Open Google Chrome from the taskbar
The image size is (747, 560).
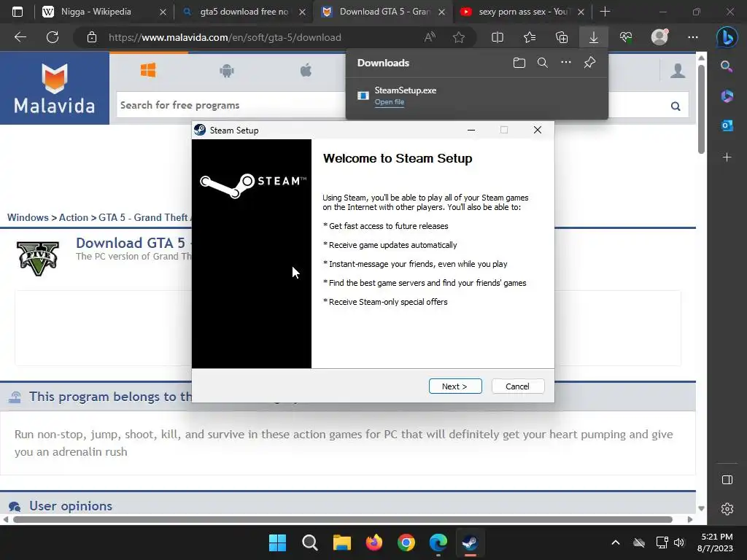[x=406, y=542]
